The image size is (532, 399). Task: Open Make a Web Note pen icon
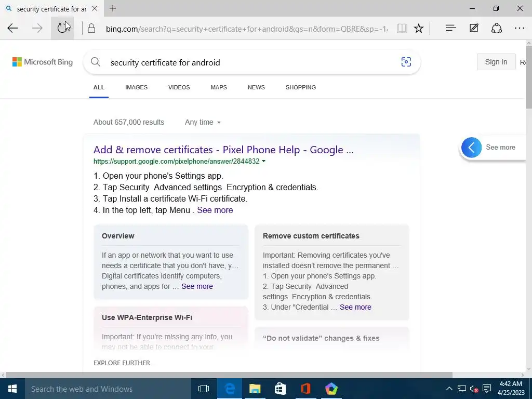(x=474, y=28)
